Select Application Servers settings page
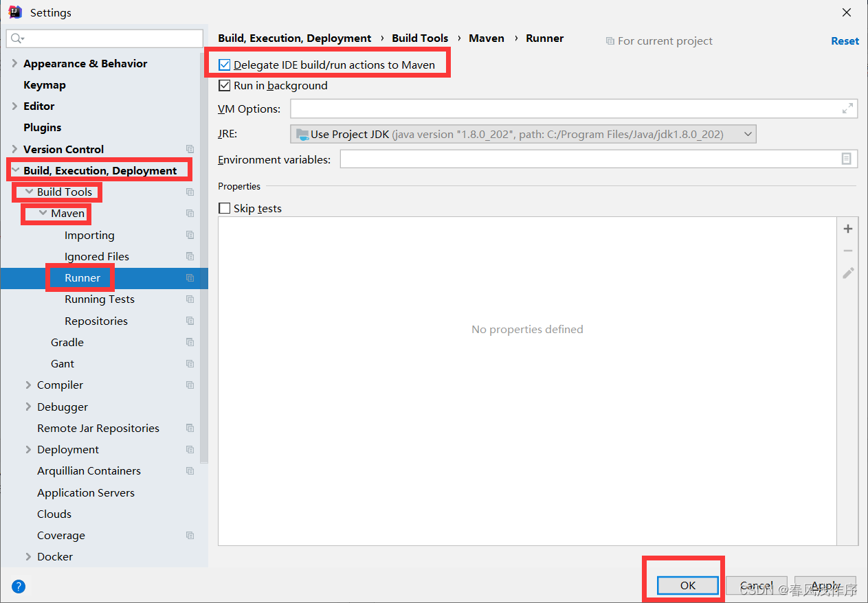Screen dimensions: 868x603 86,492
